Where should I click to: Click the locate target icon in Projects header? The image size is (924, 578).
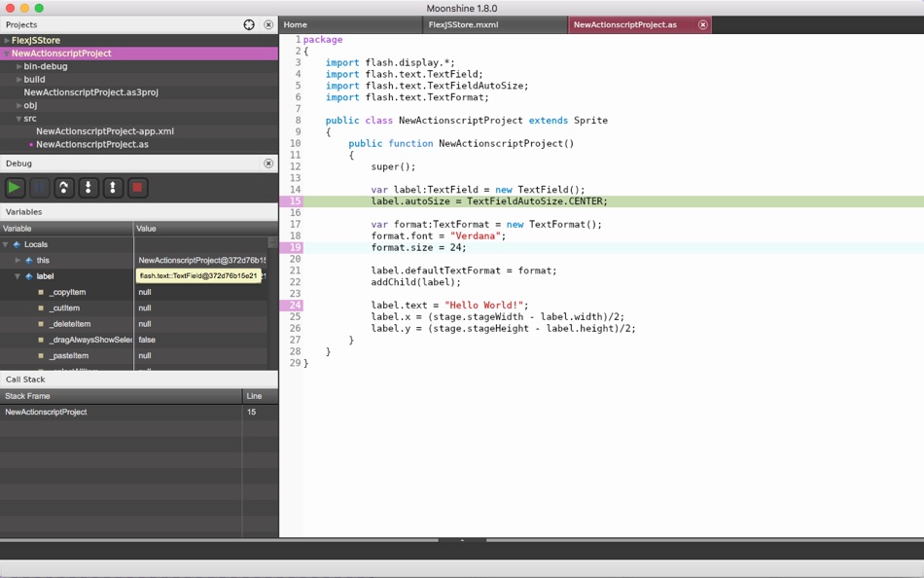click(x=249, y=24)
